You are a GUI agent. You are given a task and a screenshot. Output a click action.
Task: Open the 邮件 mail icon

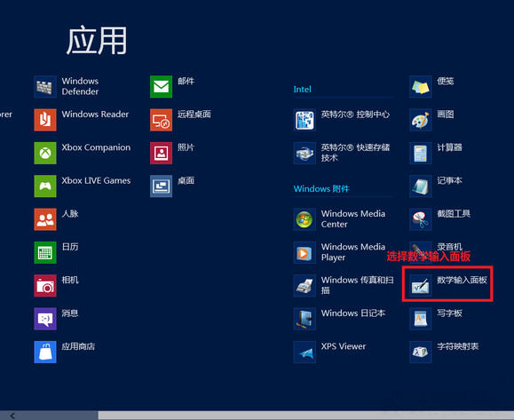(x=161, y=86)
